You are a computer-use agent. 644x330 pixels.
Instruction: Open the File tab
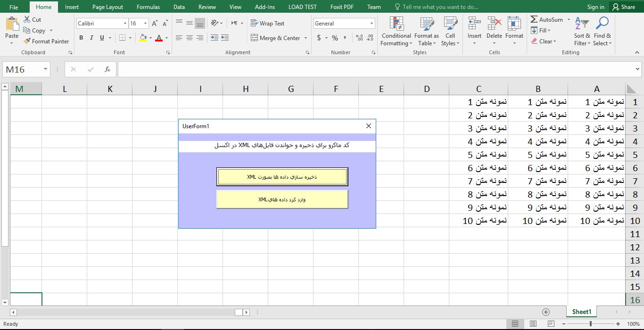14,7
